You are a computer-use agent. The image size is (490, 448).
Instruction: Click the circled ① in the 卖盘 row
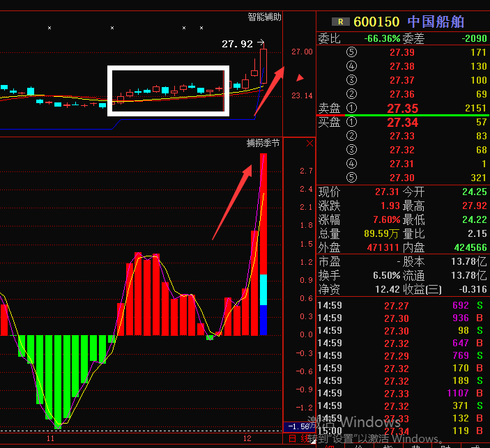coord(351,109)
